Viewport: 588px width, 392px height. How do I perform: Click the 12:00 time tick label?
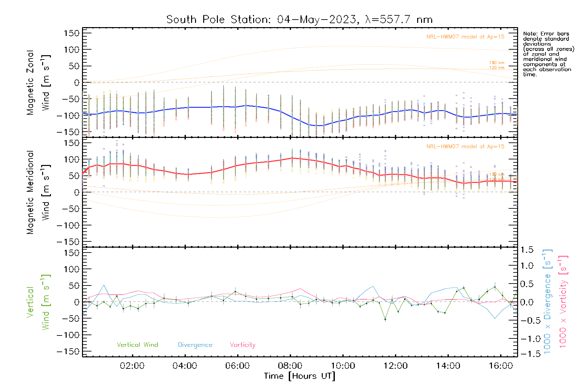pos(395,366)
